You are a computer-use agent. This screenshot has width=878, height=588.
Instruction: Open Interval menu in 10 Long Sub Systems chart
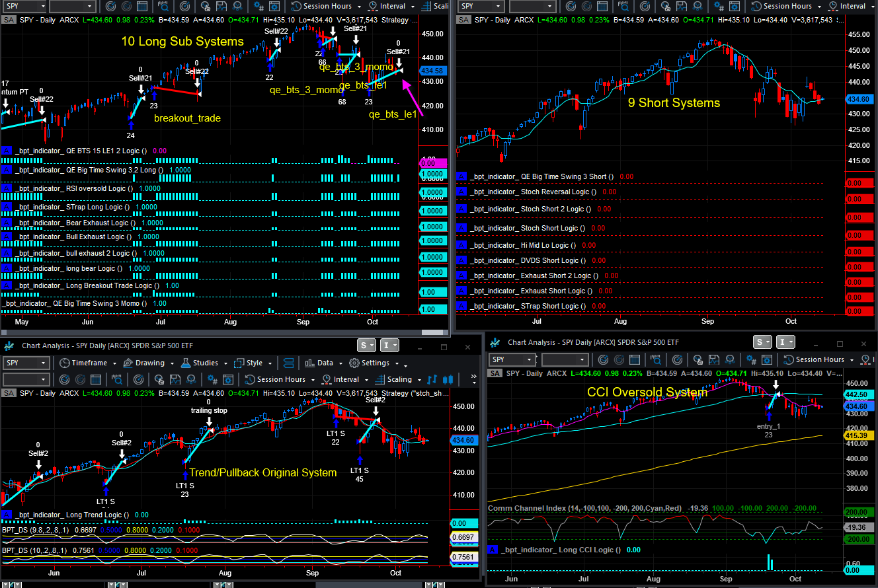(390, 6)
